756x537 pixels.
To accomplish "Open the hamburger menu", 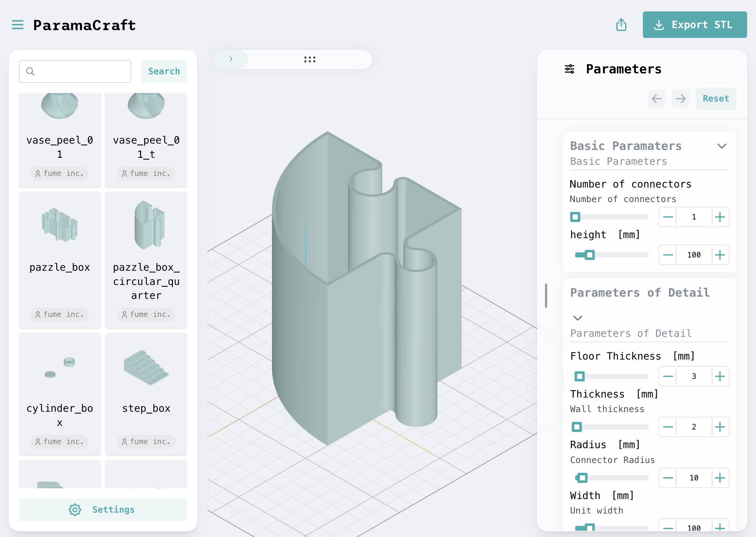I will tap(17, 25).
